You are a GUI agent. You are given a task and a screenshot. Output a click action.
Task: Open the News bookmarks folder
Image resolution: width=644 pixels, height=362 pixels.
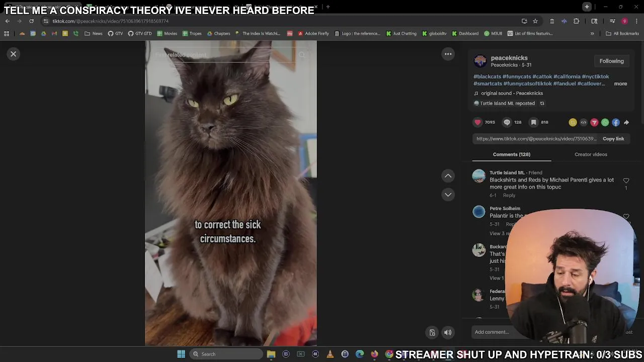click(x=94, y=34)
